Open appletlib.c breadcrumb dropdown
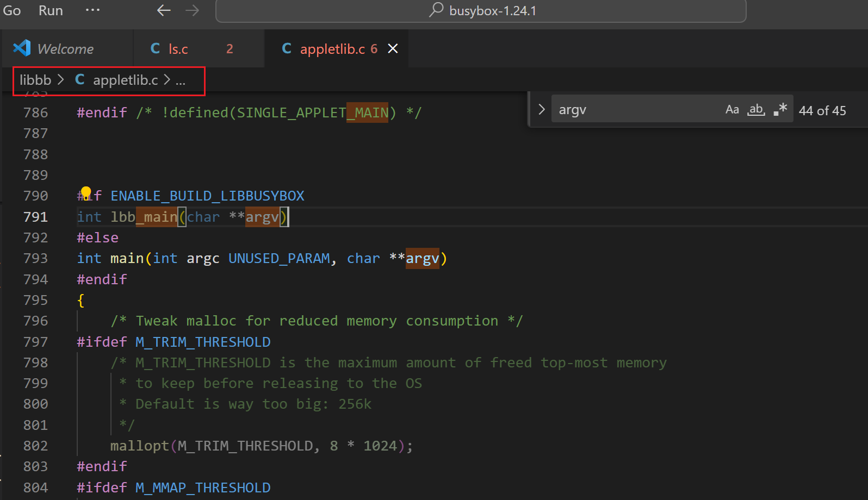The image size is (868, 500). tap(126, 80)
